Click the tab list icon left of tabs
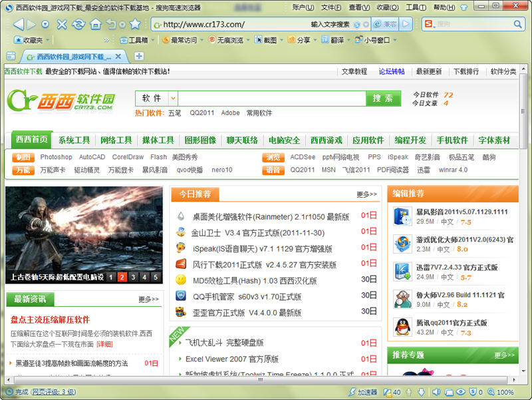 (11, 56)
